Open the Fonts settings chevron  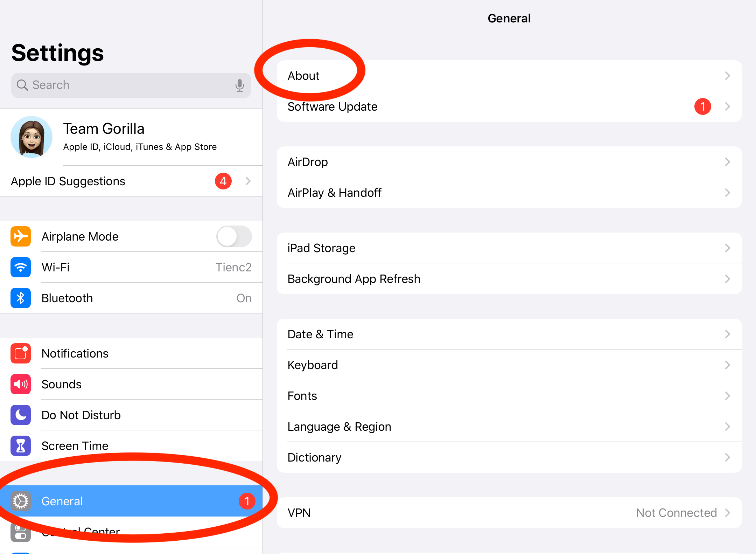[727, 396]
